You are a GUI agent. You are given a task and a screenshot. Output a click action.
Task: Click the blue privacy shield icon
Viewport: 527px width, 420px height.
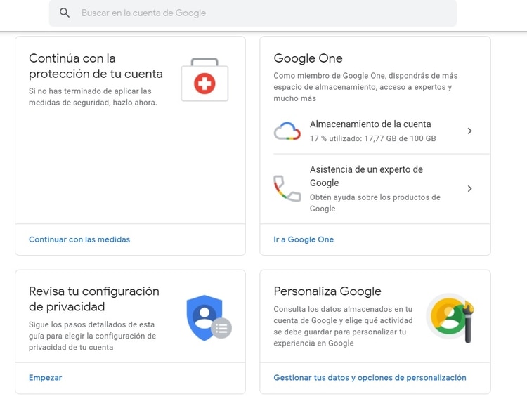click(x=209, y=318)
